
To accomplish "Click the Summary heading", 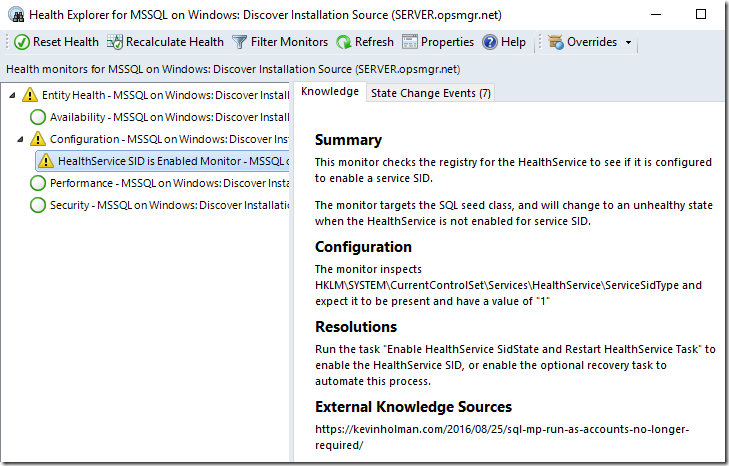I will click(348, 140).
